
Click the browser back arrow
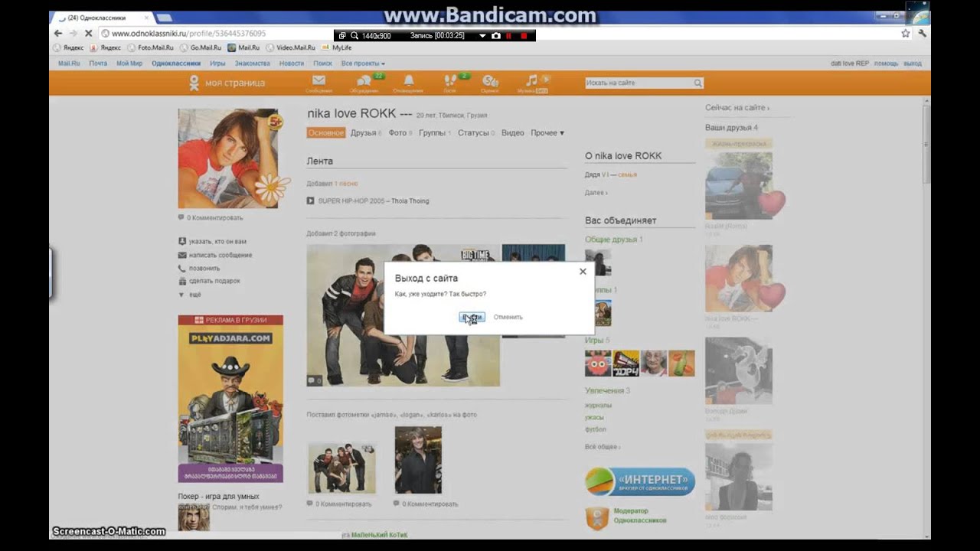(58, 34)
